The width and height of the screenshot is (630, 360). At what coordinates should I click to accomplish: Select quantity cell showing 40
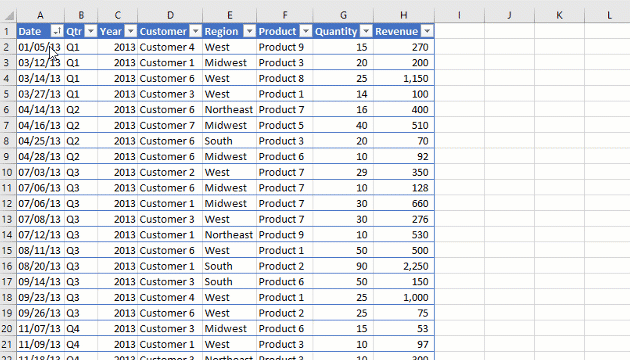tap(343, 125)
